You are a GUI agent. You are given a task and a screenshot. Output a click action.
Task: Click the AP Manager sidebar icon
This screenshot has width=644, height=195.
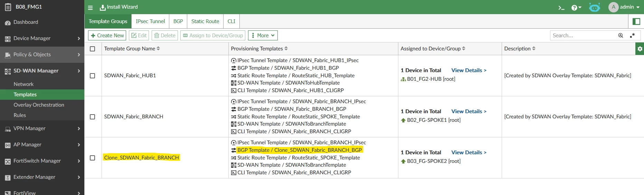pyautogui.click(x=8, y=145)
